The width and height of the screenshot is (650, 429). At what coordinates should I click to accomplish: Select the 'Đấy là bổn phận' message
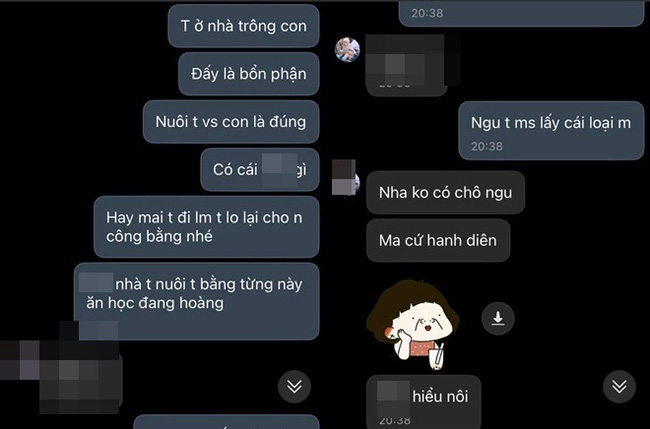249,74
